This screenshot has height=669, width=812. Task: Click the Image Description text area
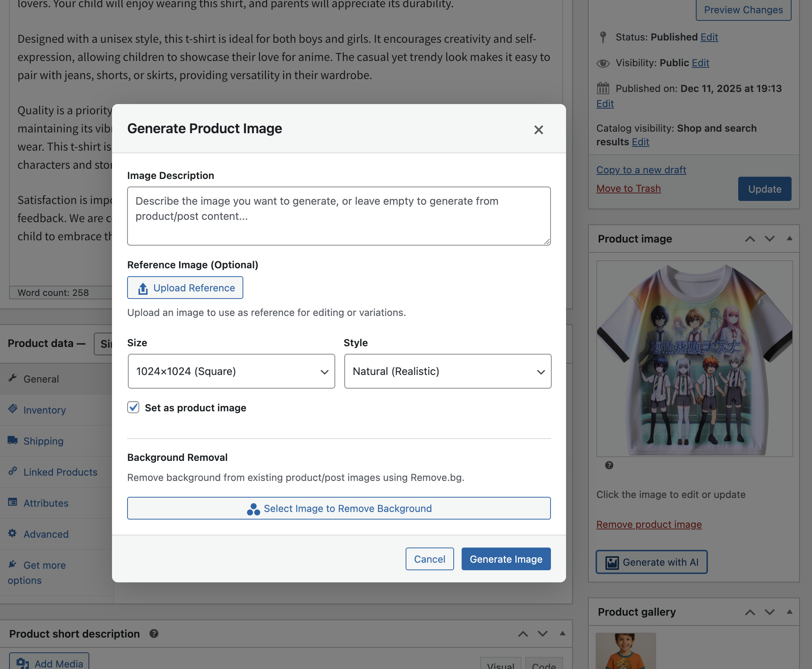click(x=339, y=216)
